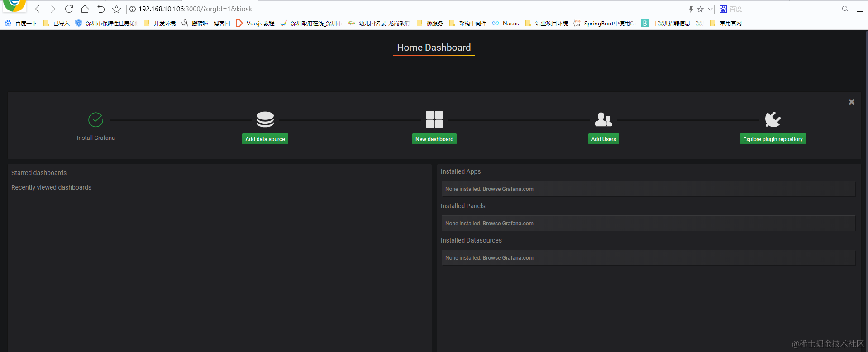This screenshot has width=868, height=352.
Task: Go back with the browser back arrow
Action: coord(38,9)
